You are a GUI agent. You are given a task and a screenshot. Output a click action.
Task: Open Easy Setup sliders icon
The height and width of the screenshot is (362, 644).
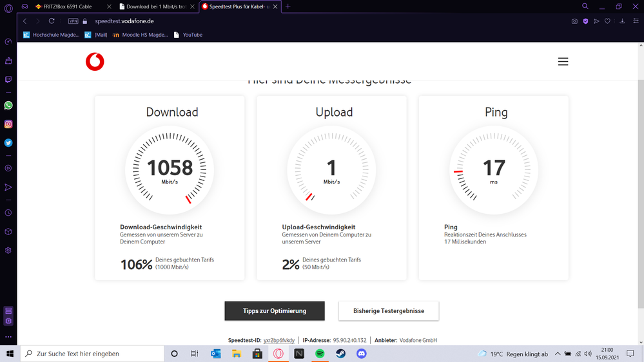[636, 21]
